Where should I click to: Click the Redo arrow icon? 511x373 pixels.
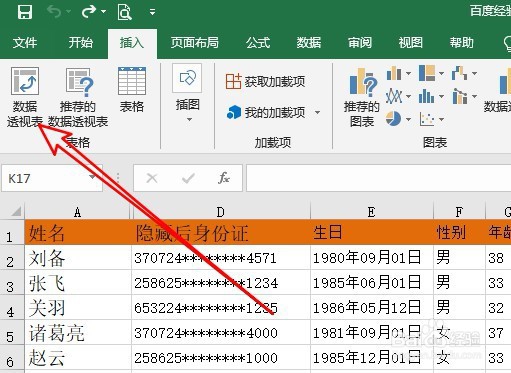tap(89, 12)
